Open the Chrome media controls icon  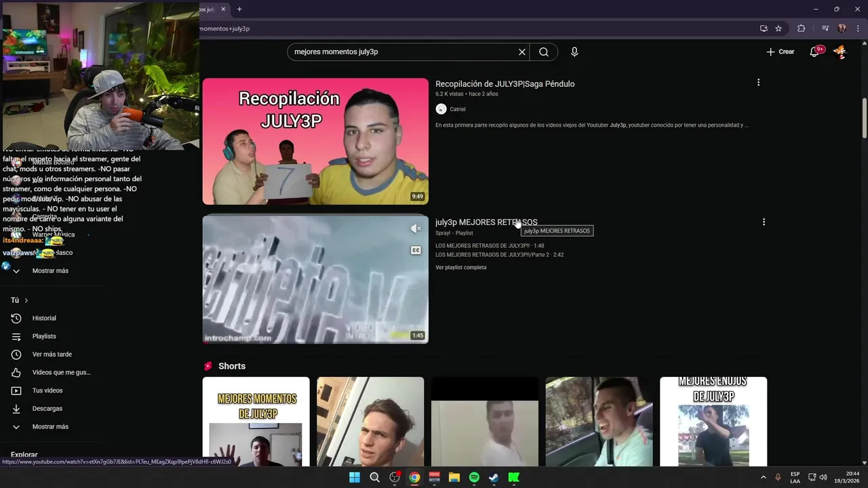tap(825, 28)
